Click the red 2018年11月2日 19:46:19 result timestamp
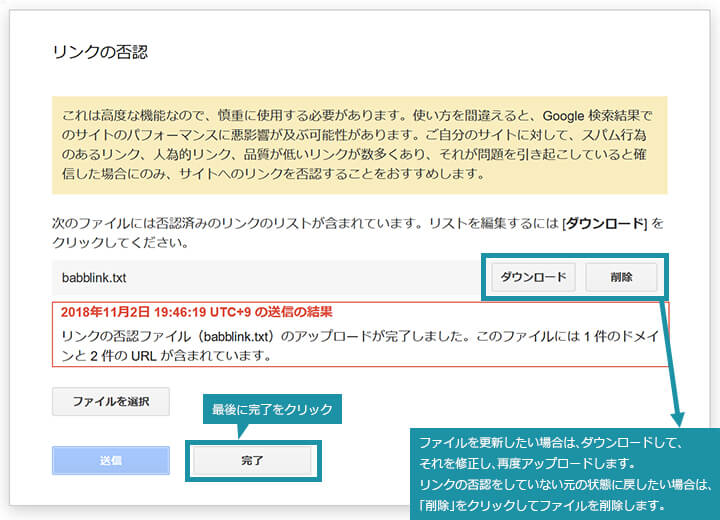Image resolution: width=720 pixels, height=520 pixels. pos(197,312)
